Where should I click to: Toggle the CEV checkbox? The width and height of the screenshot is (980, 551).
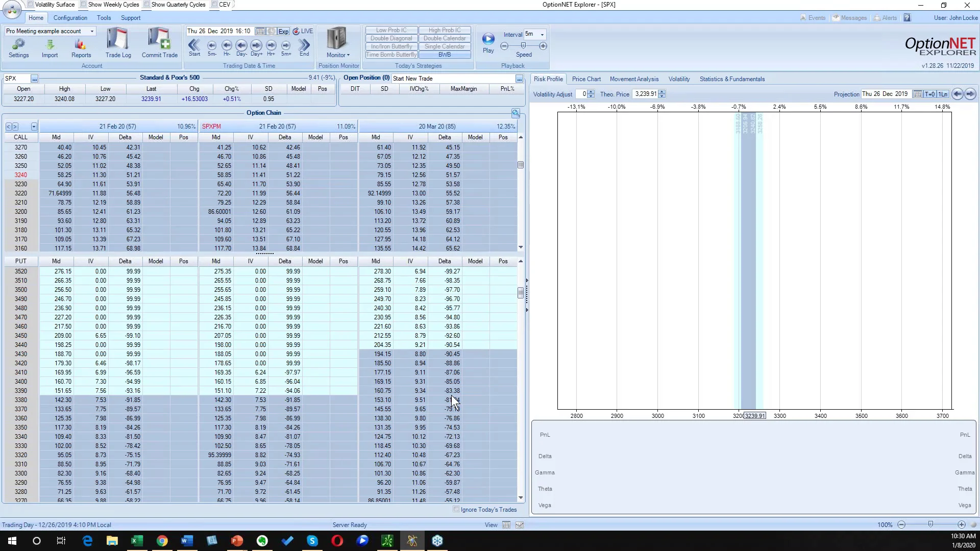[x=215, y=5]
